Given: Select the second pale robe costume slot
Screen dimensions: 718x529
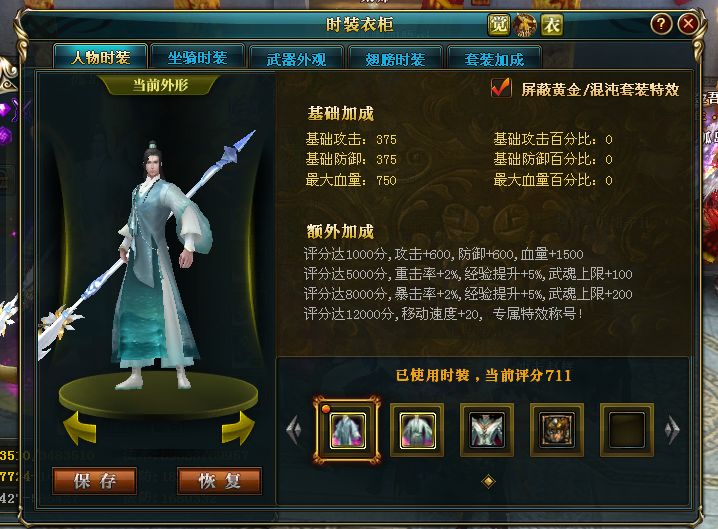Looking at the screenshot, I should (417, 430).
